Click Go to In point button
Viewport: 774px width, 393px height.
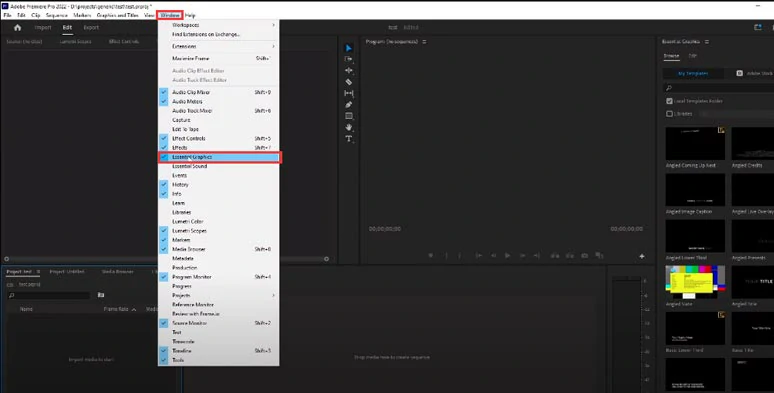coord(479,256)
